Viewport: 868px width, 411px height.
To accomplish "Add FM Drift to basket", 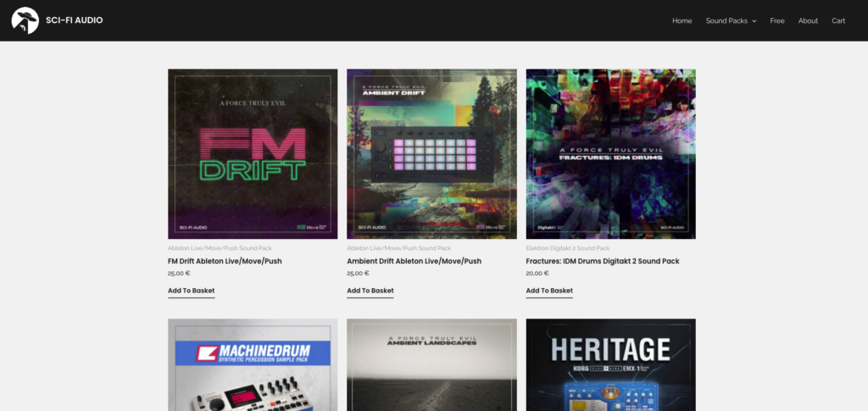I will coord(191,291).
